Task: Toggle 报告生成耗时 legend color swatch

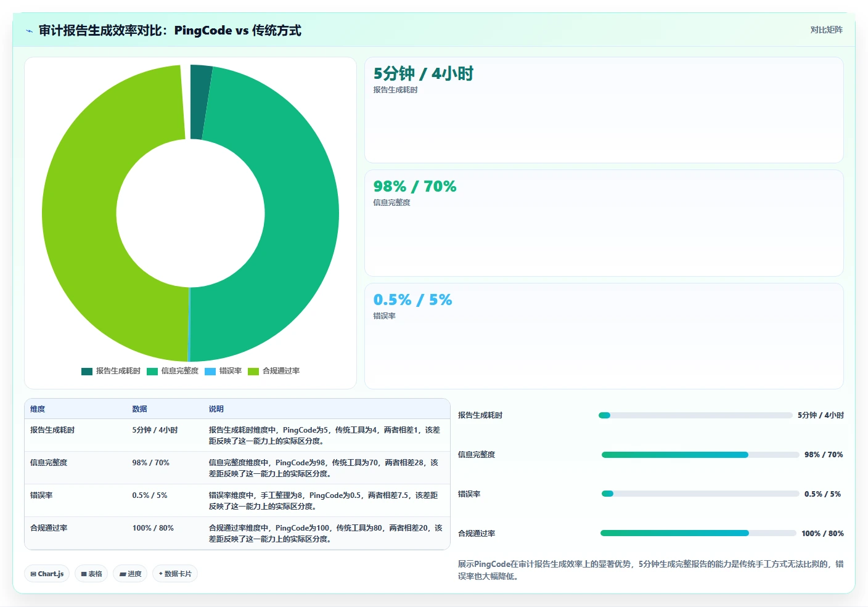Action: click(x=87, y=371)
